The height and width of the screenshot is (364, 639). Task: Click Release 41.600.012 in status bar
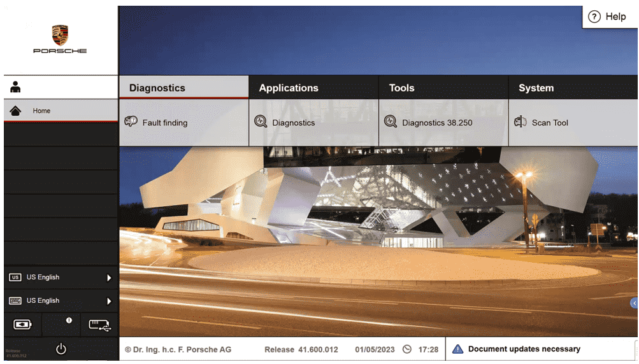[301, 349]
